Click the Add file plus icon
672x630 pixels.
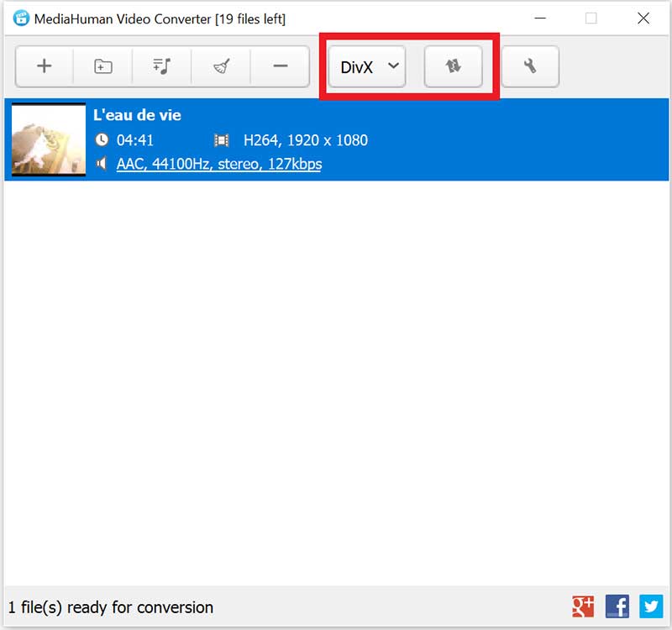tap(44, 66)
